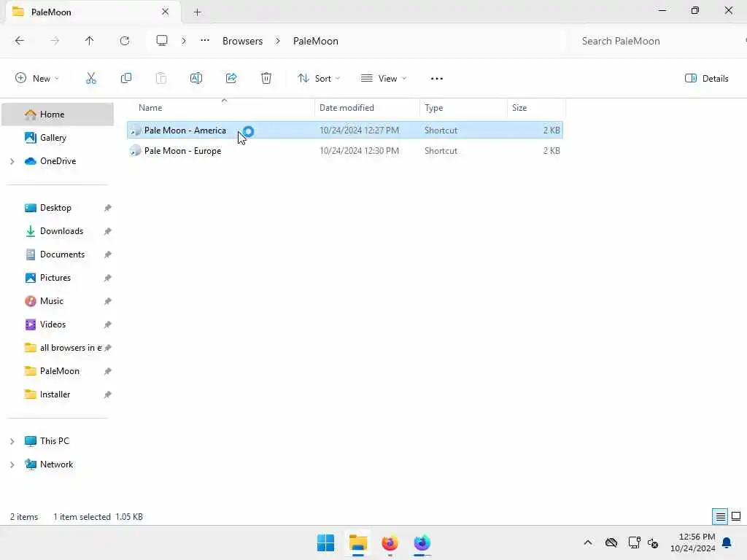Expand the OneDrive tree node
The width and height of the screenshot is (747, 560).
point(12,161)
